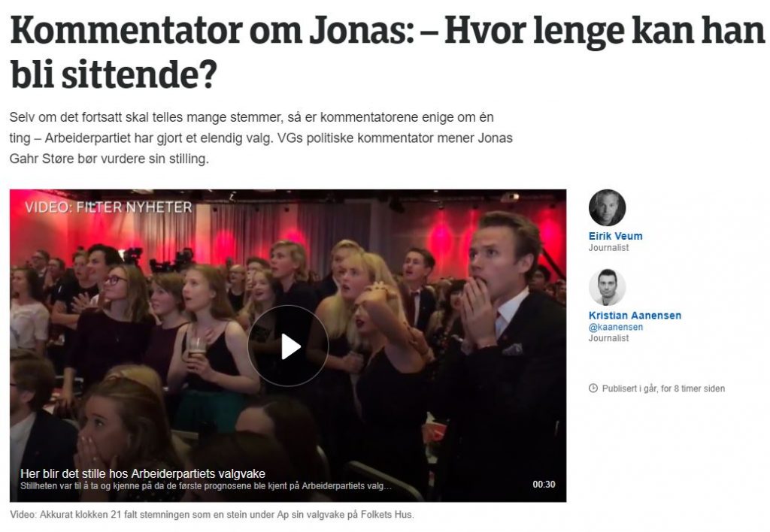
Task: Open the Eirik Veum author link
Action: tap(615, 236)
